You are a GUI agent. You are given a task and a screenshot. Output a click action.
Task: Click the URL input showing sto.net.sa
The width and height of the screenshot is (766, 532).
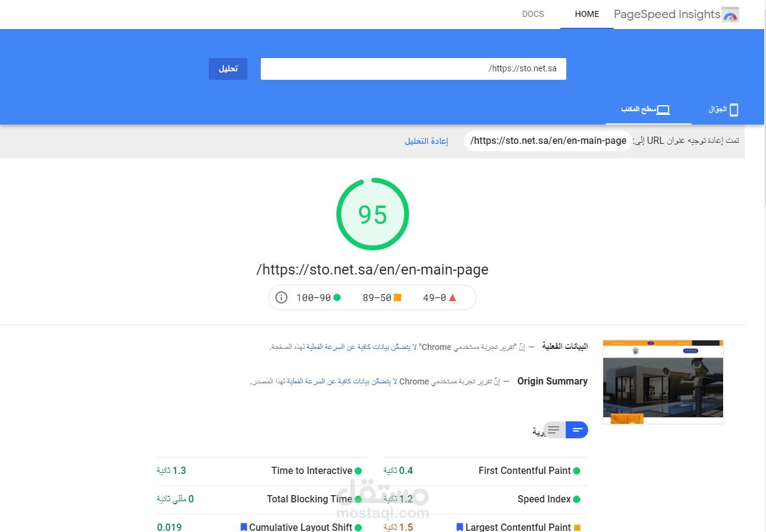tap(413, 68)
